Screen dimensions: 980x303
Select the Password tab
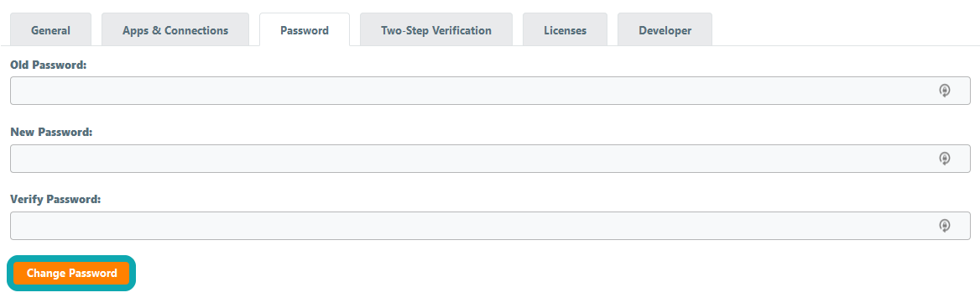tap(305, 30)
